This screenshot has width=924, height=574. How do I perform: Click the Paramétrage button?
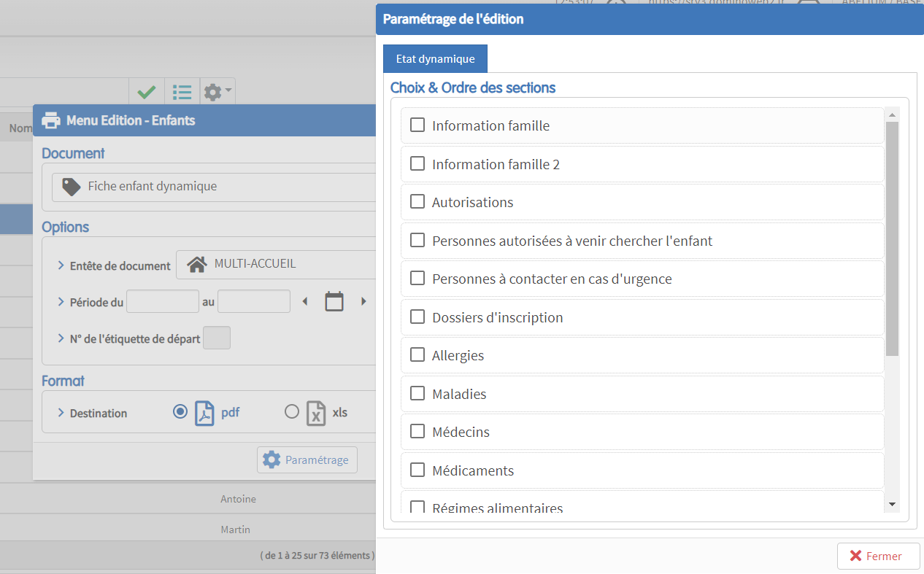pyautogui.click(x=307, y=459)
